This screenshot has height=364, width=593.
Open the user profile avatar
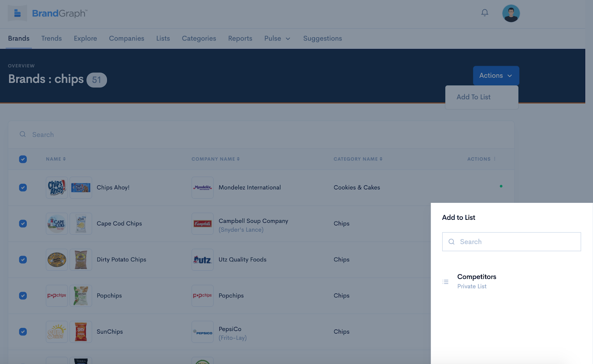[511, 13]
